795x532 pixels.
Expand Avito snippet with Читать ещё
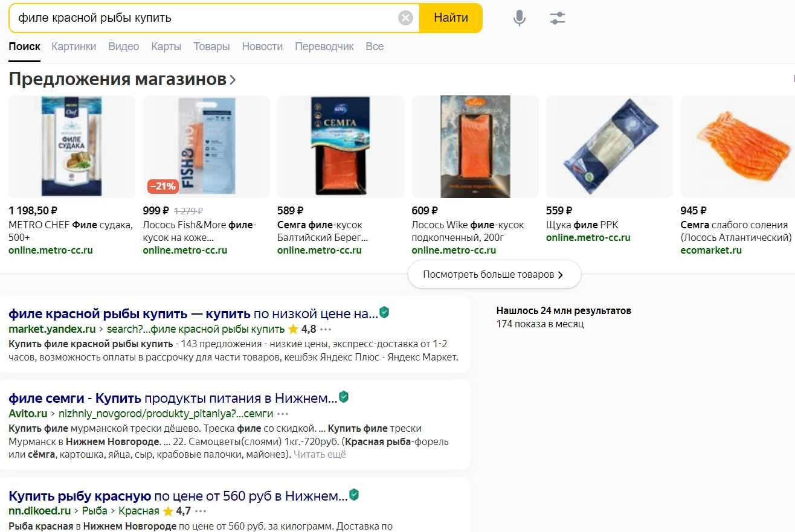tap(320, 455)
